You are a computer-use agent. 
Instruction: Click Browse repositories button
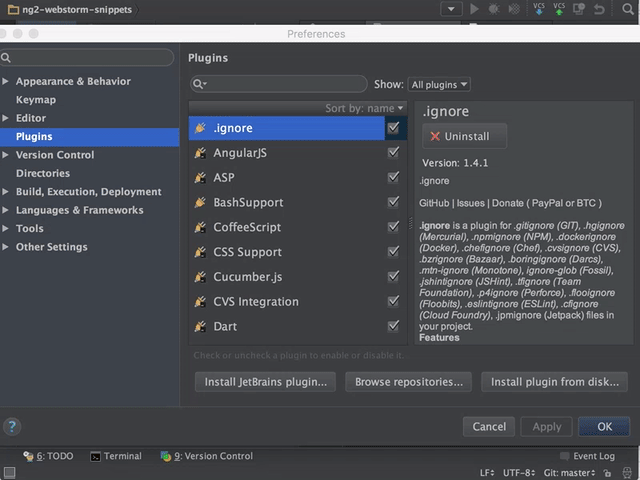point(409,382)
